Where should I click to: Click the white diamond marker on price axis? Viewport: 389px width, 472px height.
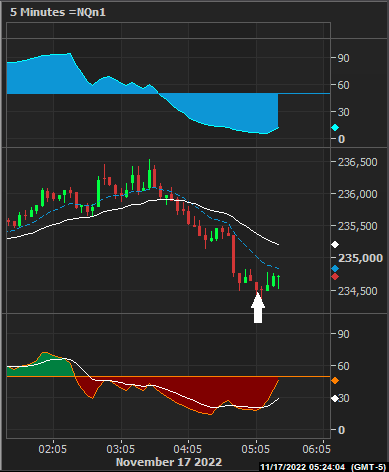point(335,245)
